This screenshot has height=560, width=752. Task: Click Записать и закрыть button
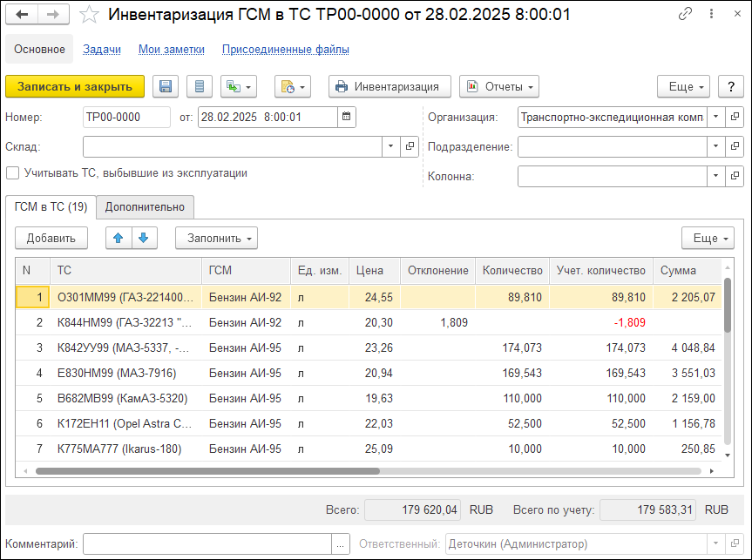pos(75,87)
